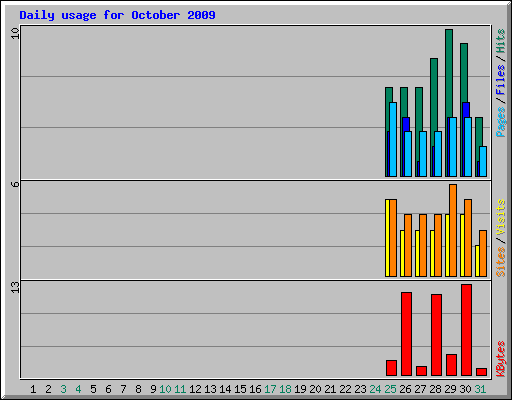Viewport: 512px width, 400px height.
Task: Click day label '31' on the axis
Action: pos(480,389)
